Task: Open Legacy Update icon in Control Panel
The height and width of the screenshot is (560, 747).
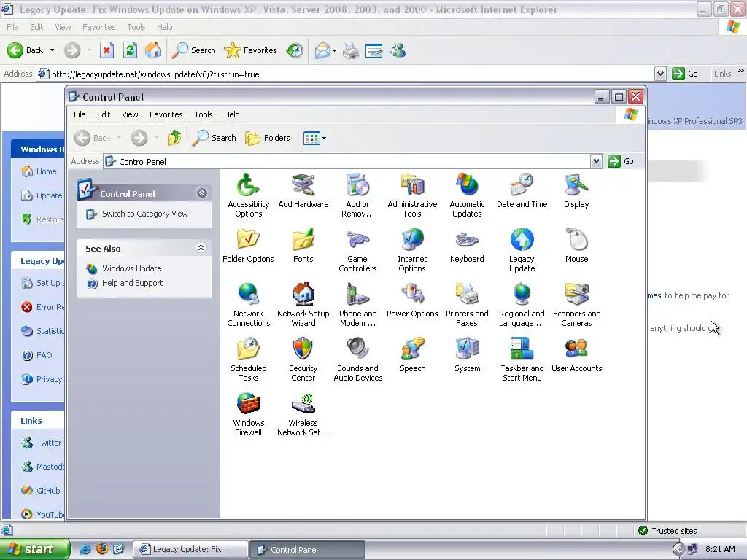Action: (522, 250)
